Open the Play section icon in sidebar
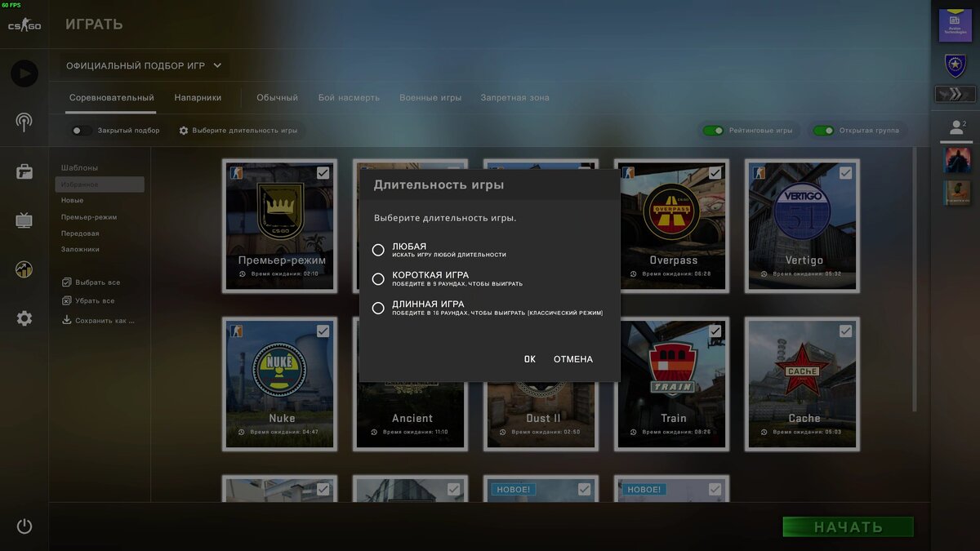 [24, 73]
